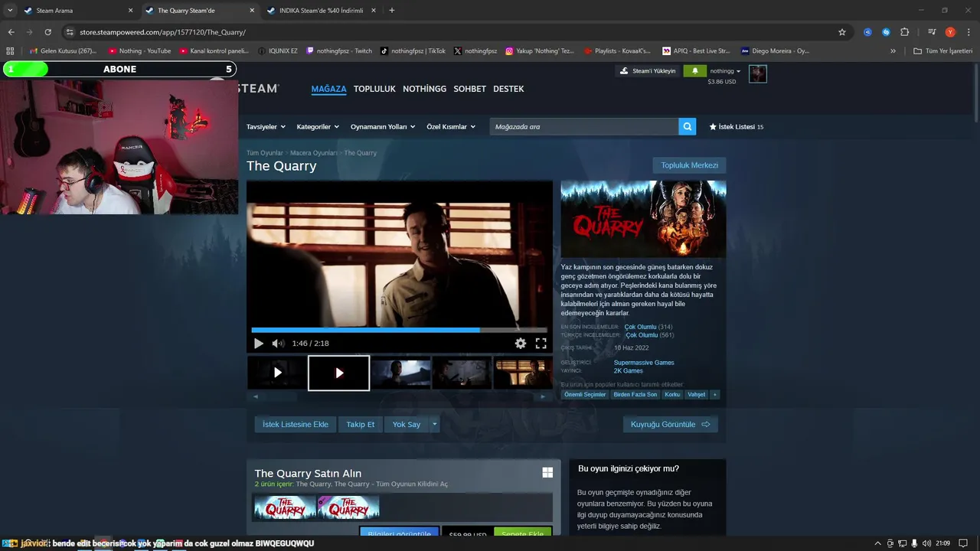The image size is (980, 551).
Task: Go back in browser history
Action: click(x=11, y=32)
